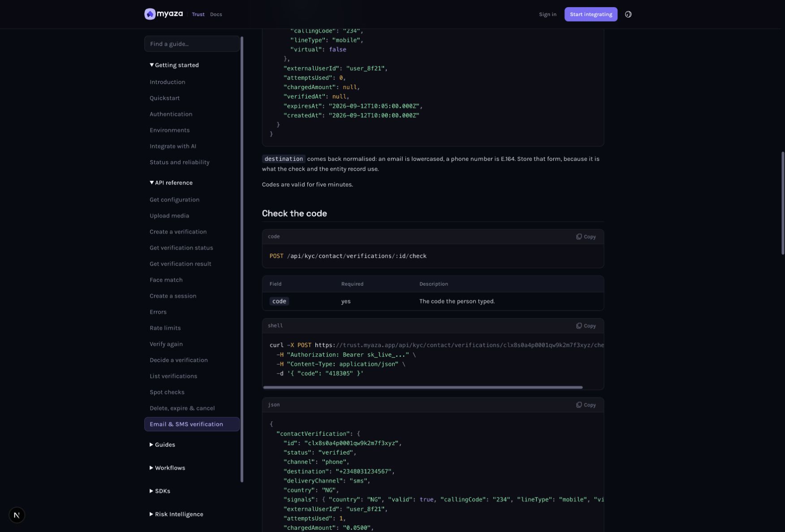Open the Quickstart page
The height and width of the screenshot is (532, 785).
tap(164, 98)
